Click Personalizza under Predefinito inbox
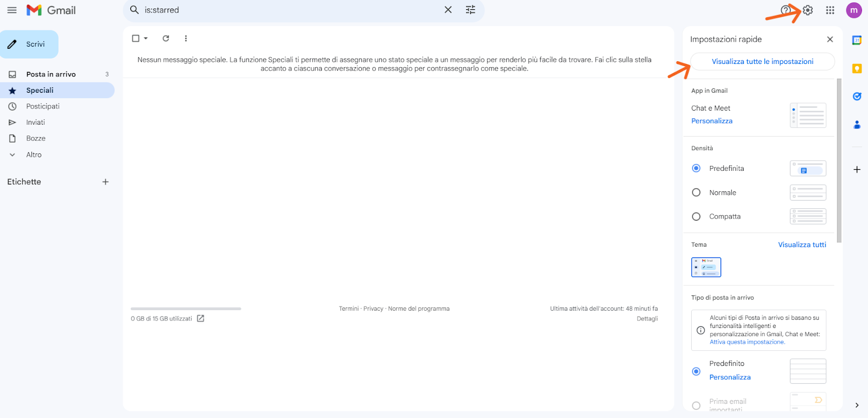 (730, 377)
